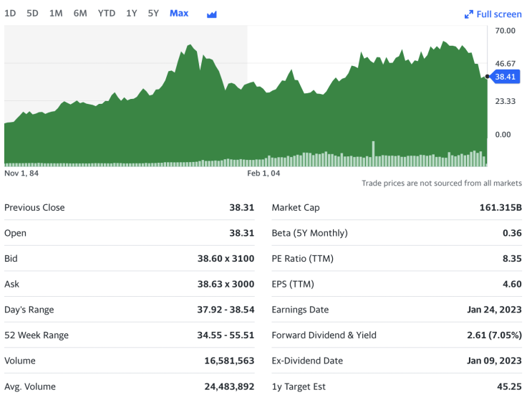Click the full screen expand arrows icon

point(469,14)
